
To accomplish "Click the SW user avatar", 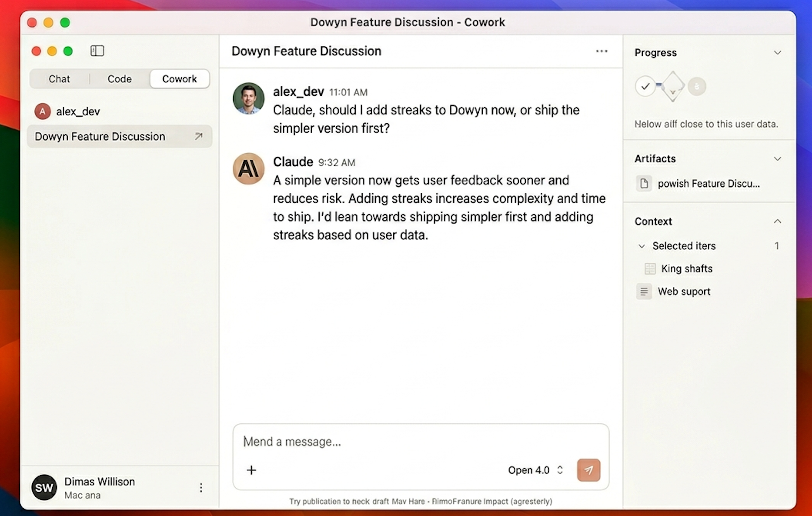I will (x=44, y=487).
